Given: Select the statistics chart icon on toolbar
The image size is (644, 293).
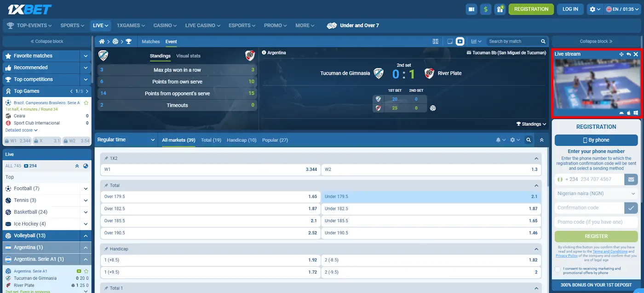Looking at the screenshot, I should 474,41.
